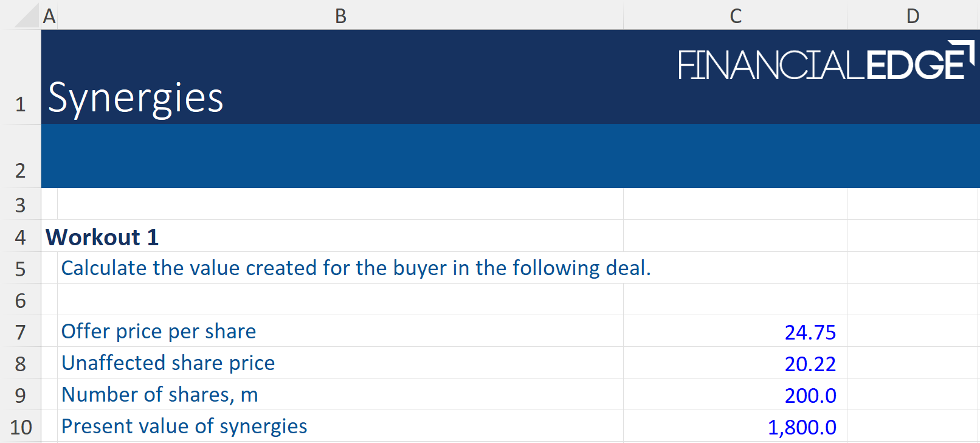Select column B header
Viewport: 980px width, 443px height.
pyautogui.click(x=340, y=16)
